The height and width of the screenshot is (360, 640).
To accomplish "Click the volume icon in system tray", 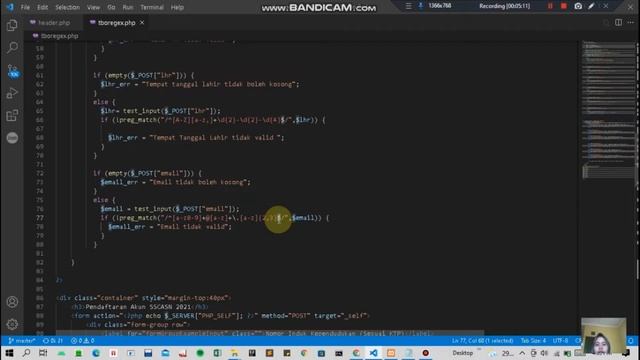I will (x=544, y=353).
